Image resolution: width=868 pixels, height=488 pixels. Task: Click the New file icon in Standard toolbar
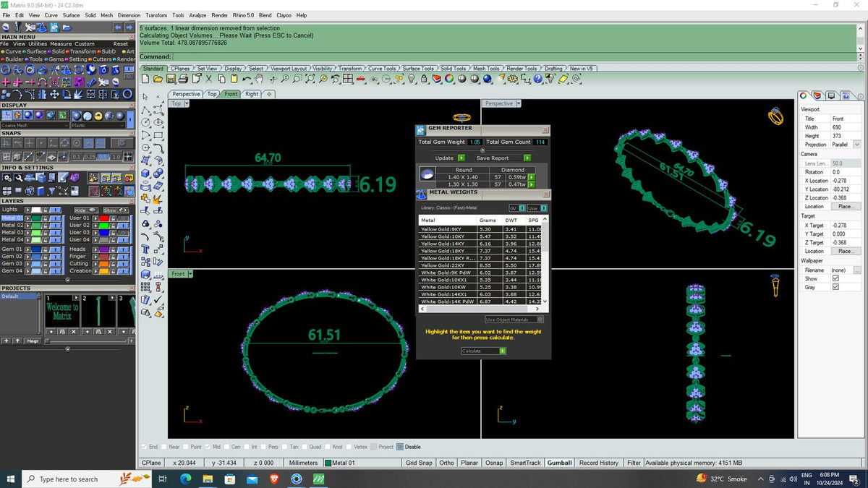click(145, 78)
